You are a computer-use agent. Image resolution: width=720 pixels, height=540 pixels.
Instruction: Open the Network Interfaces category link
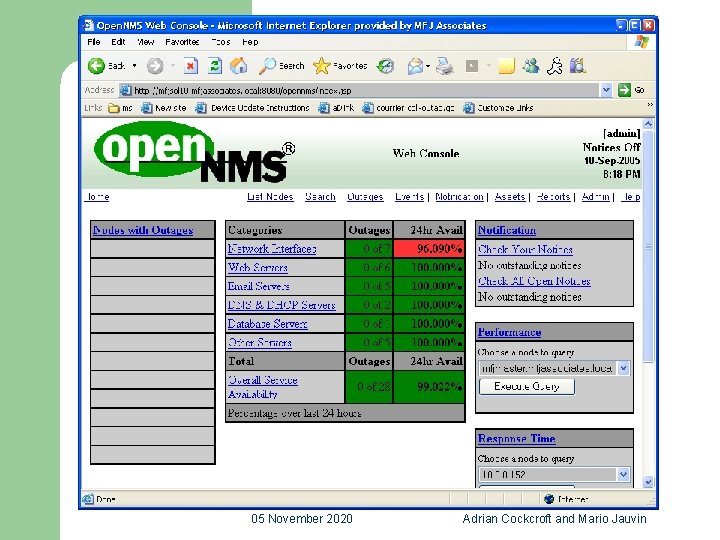(272, 249)
